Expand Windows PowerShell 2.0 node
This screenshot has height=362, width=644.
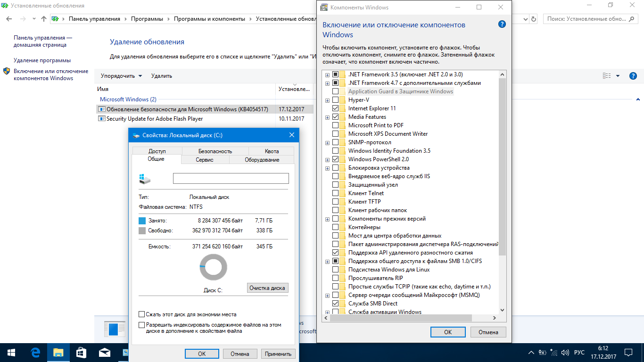click(x=327, y=159)
